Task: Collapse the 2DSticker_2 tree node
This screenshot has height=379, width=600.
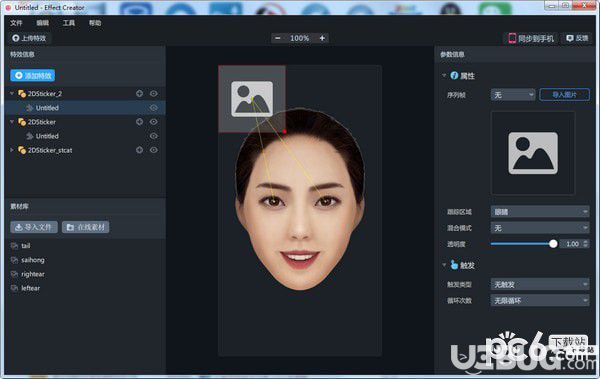Action: click(x=12, y=93)
